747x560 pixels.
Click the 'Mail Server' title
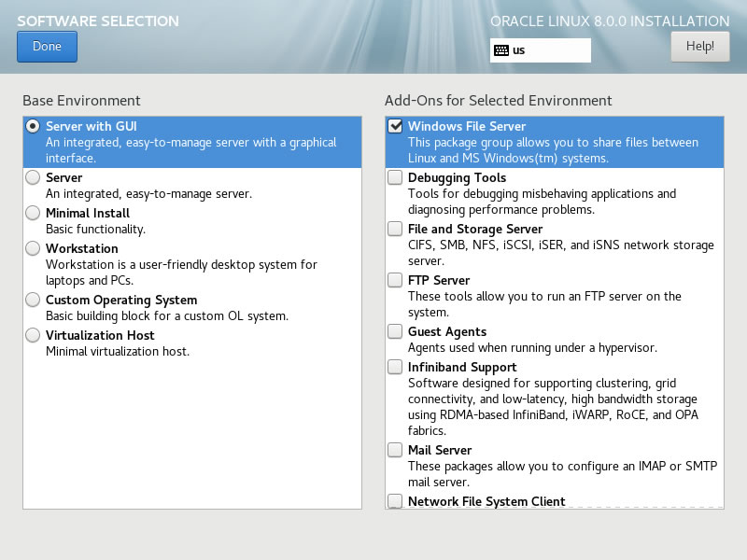[440, 450]
